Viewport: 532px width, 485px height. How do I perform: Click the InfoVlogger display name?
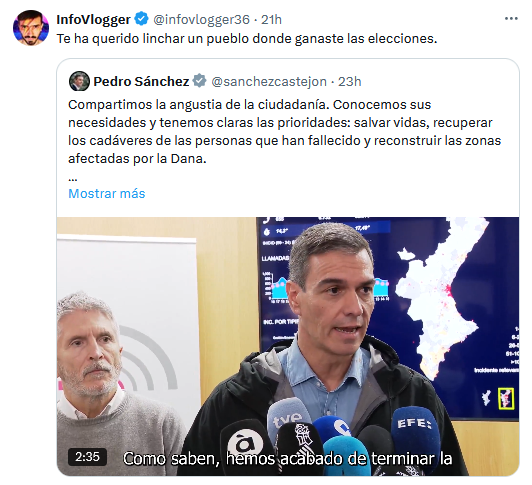tap(93, 19)
